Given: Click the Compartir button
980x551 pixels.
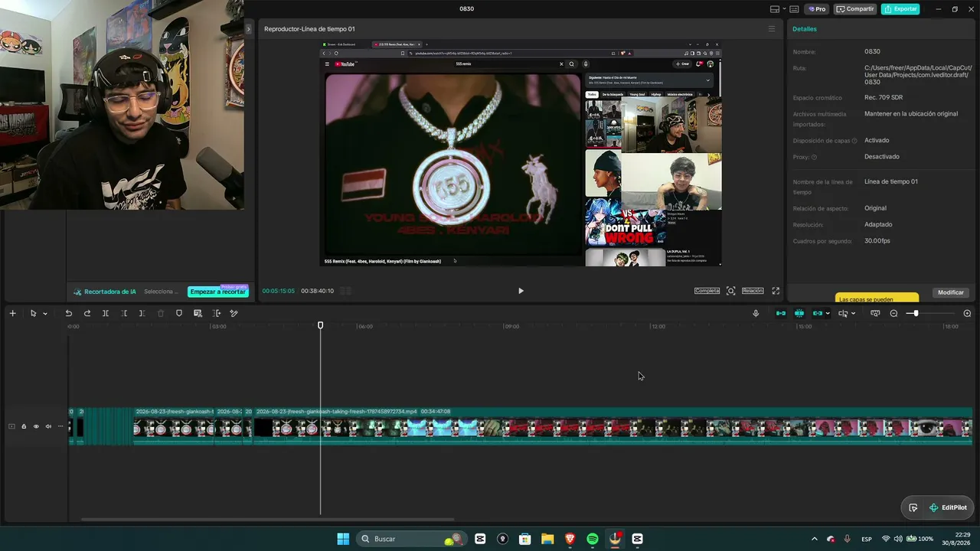Looking at the screenshot, I should point(855,9).
